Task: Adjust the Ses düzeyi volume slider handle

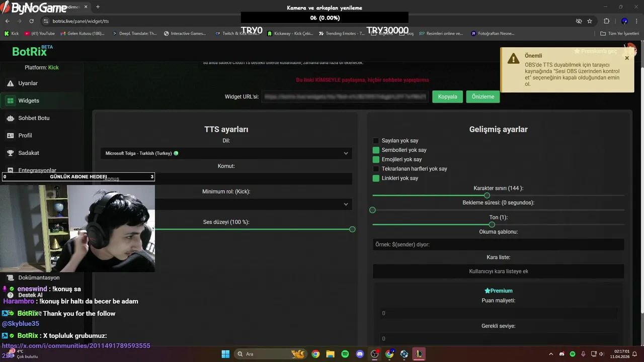Action: click(x=352, y=229)
